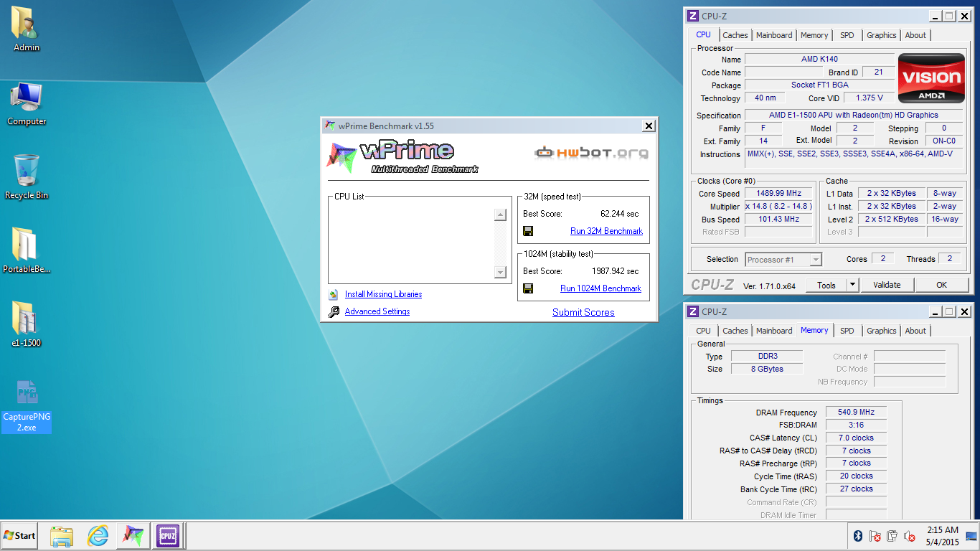
Task: Click the Core Speed value 1489.99 MHz
Action: pyautogui.click(x=778, y=193)
